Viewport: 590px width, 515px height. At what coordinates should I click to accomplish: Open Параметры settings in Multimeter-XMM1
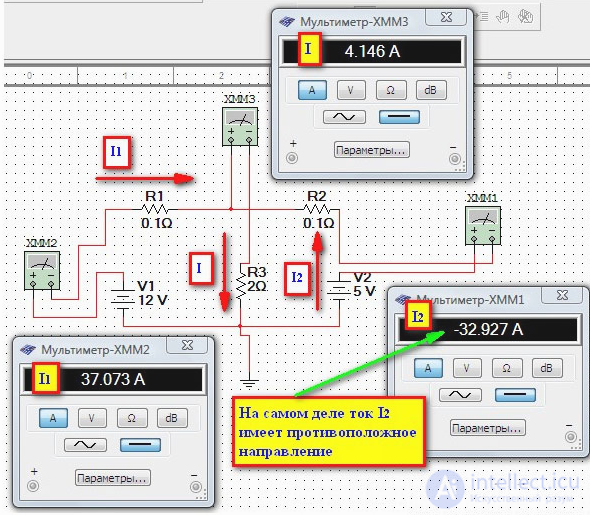click(487, 428)
